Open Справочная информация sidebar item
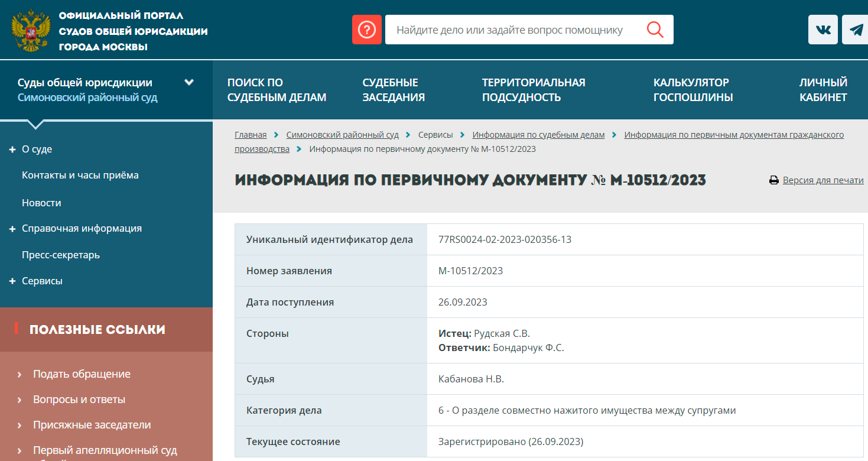The width and height of the screenshot is (868, 461). (x=82, y=229)
